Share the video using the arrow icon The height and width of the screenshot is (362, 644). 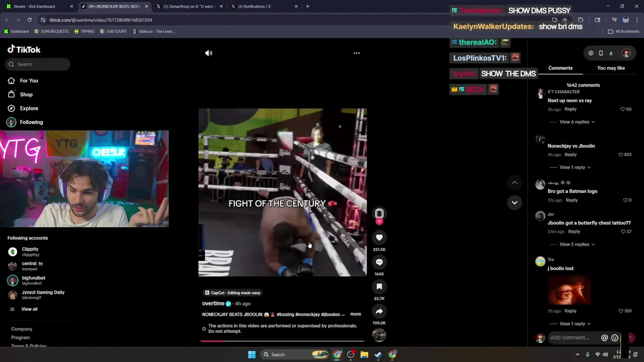click(x=379, y=311)
